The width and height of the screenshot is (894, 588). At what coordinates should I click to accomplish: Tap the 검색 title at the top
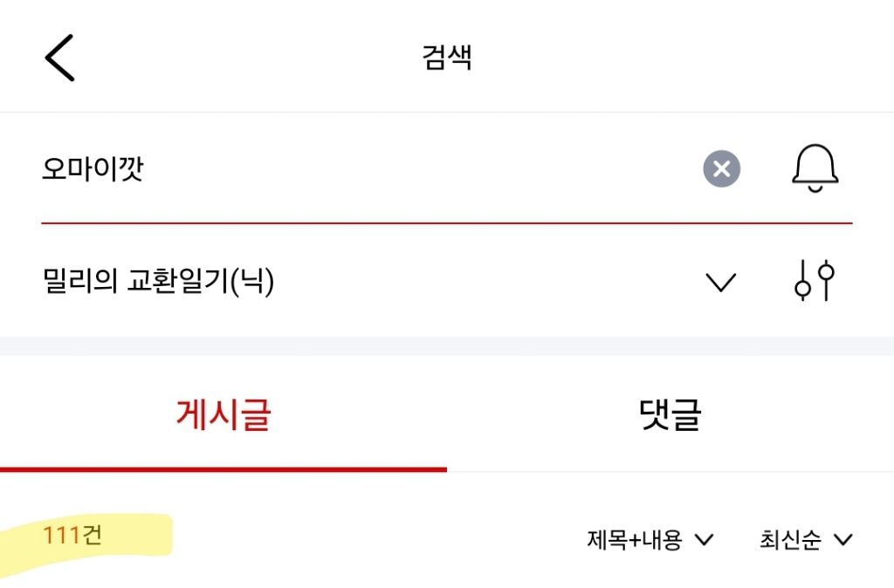[446, 56]
